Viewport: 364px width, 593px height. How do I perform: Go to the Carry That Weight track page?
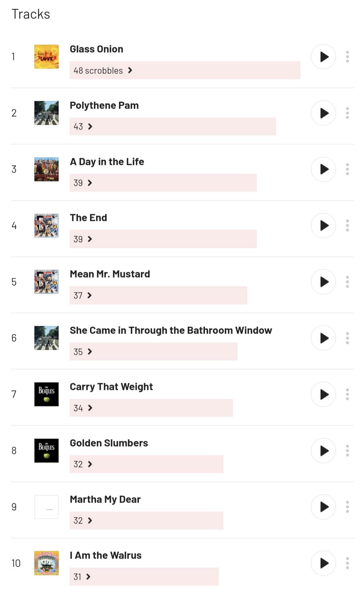(111, 387)
